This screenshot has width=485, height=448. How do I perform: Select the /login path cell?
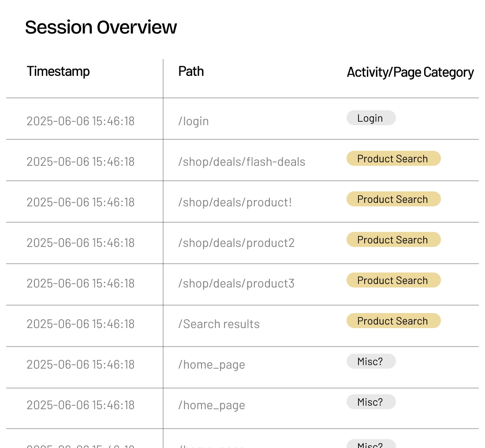click(194, 121)
